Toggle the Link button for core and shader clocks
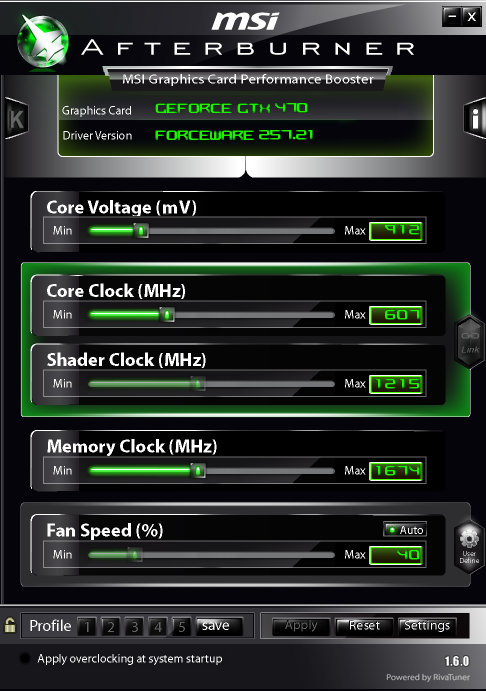 pyautogui.click(x=470, y=342)
